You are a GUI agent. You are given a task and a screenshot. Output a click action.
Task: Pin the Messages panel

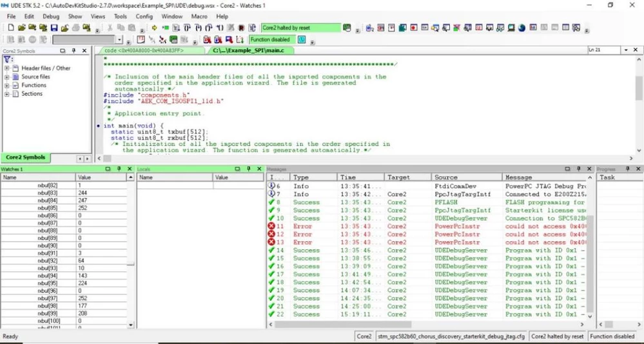578,169
